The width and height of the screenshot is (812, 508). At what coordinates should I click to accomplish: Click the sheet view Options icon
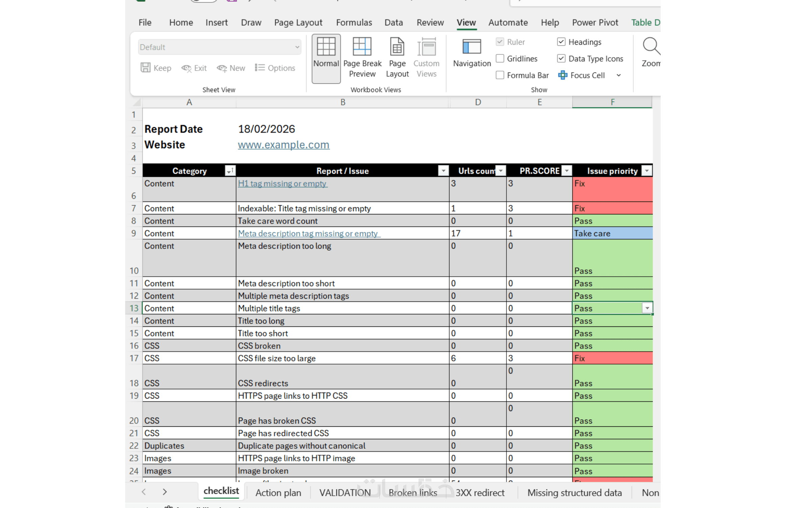click(260, 68)
